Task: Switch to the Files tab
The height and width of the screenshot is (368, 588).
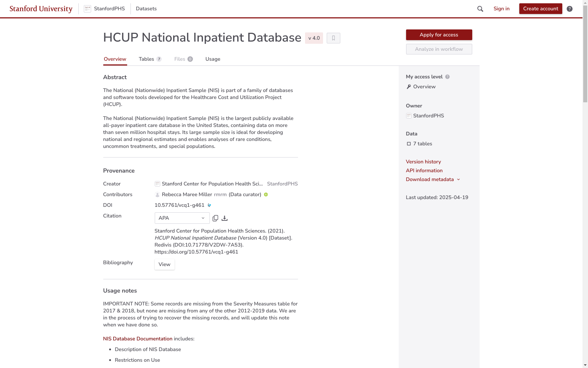Action: tap(183, 59)
